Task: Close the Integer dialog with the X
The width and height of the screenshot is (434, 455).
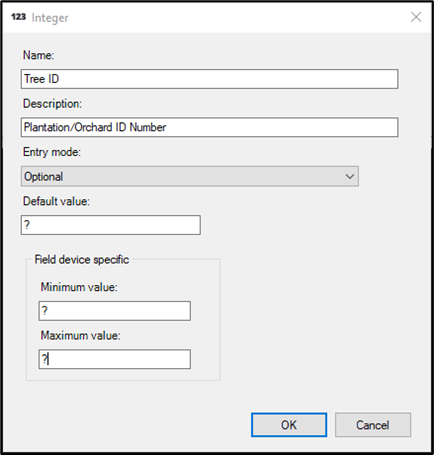Action: pos(416,17)
